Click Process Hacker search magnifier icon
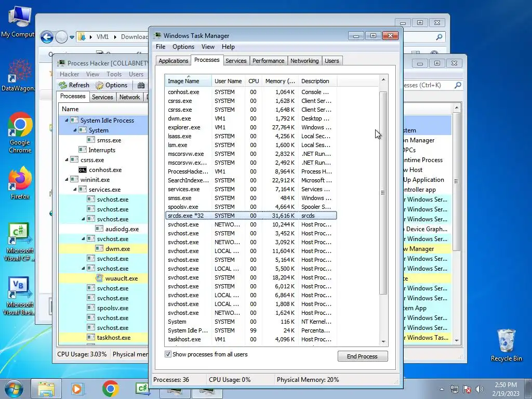Image resolution: width=532 pixels, height=399 pixels. point(458,85)
